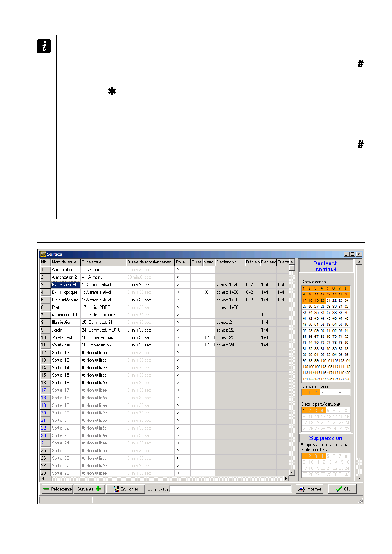The width and height of the screenshot is (392, 554).
Task: Click the Sorties title bar app icon
Action: (x=43, y=254)
